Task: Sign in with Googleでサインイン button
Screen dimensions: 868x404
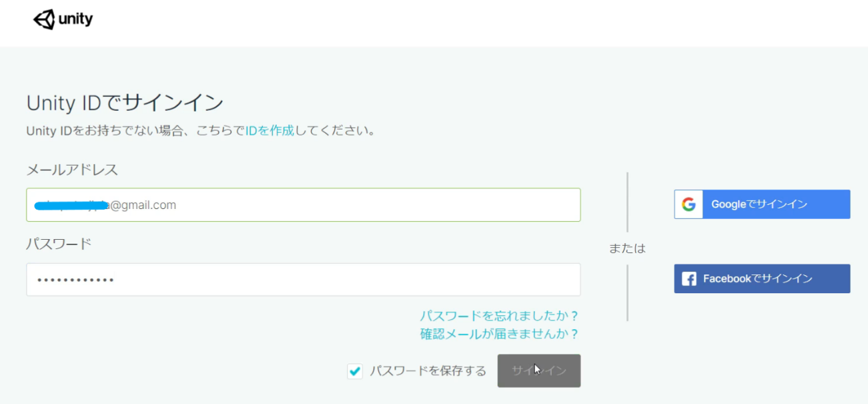Action: click(x=762, y=204)
